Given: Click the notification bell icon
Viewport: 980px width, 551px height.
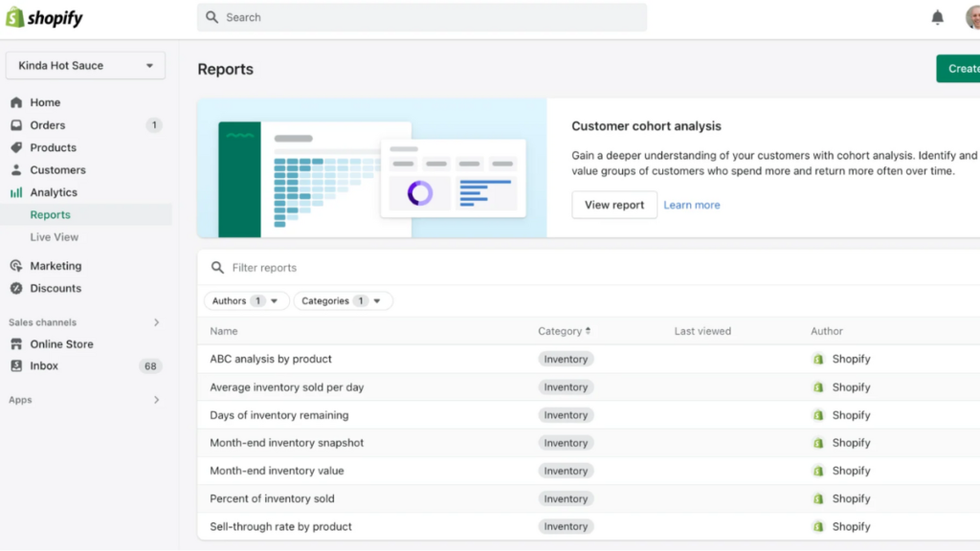Looking at the screenshot, I should point(937,17).
